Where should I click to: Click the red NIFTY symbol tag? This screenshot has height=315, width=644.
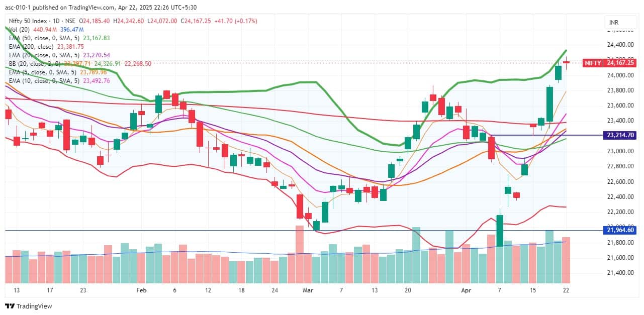(x=592, y=63)
